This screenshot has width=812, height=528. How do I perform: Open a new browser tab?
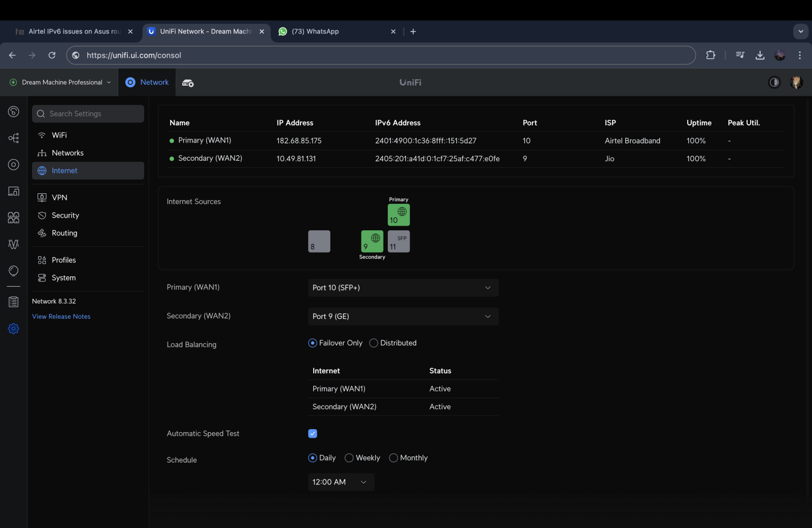(413, 31)
